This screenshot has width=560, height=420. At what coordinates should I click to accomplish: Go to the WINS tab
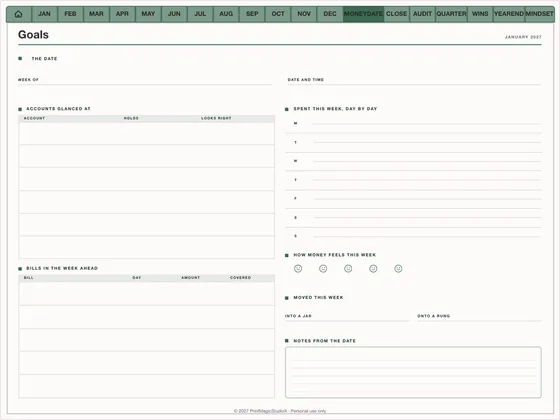point(480,14)
